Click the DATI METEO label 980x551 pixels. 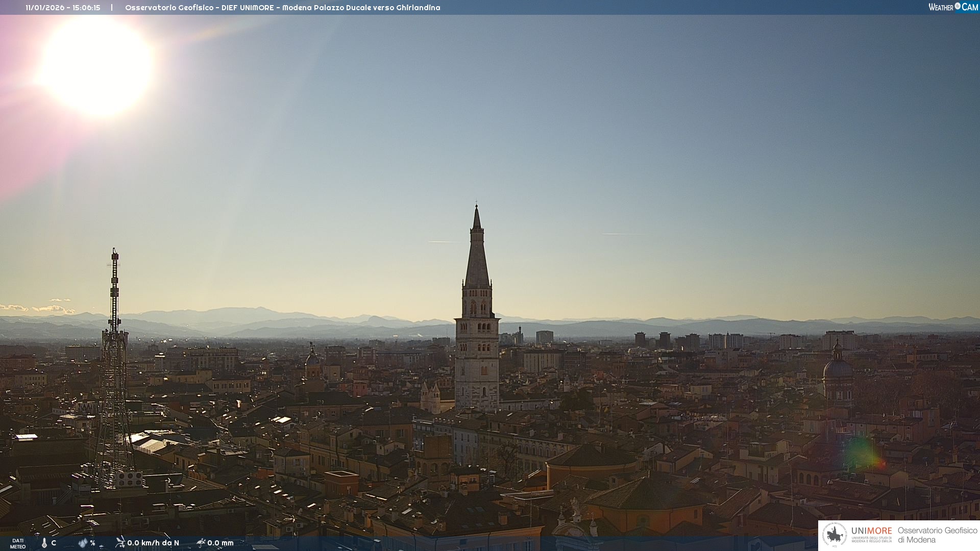[18, 543]
